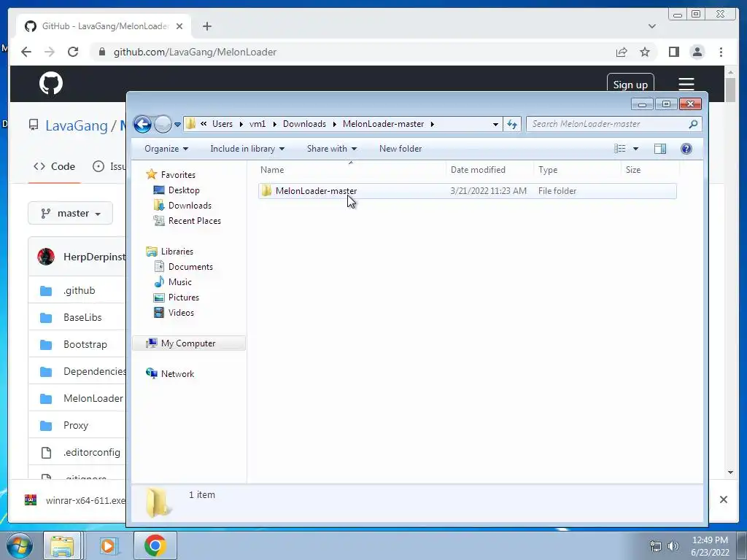Dismiss the Chrome downloads bar
This screenshot has height=560, width=747.
723,499
